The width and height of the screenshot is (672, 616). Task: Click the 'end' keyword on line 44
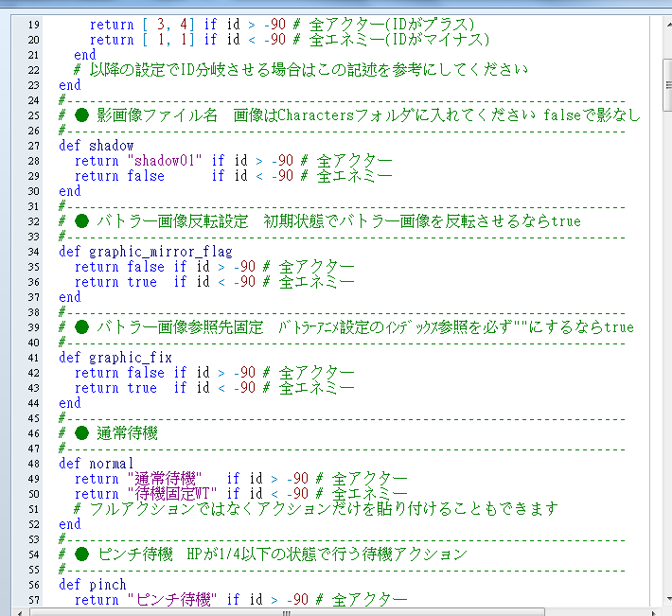(x=70, y=403)
